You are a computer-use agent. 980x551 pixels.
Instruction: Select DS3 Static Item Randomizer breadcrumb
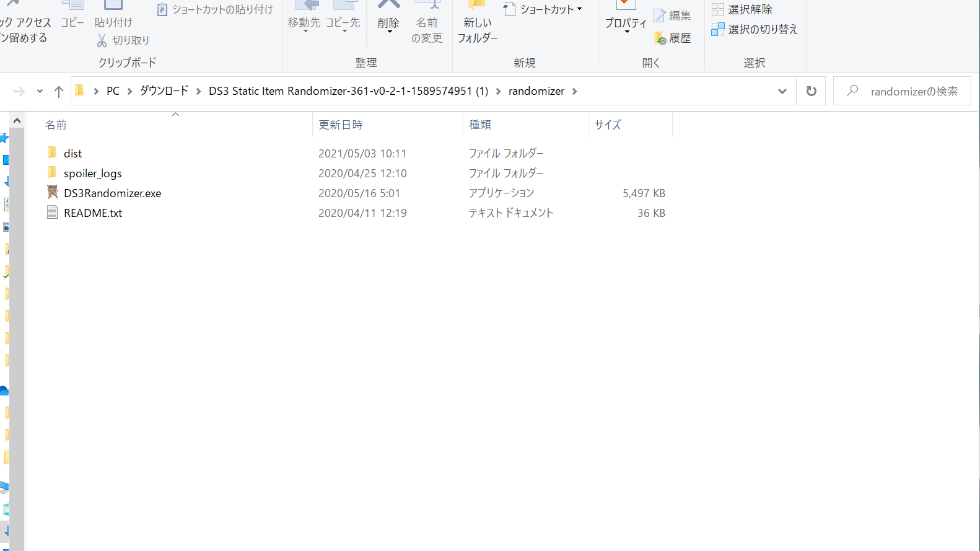tap(348, 91)
